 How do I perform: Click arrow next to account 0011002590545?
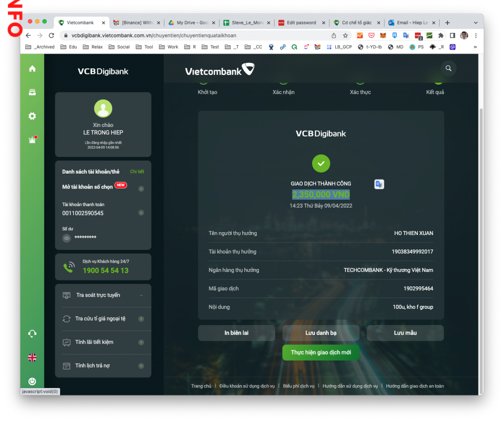click(x=141, y=212)
